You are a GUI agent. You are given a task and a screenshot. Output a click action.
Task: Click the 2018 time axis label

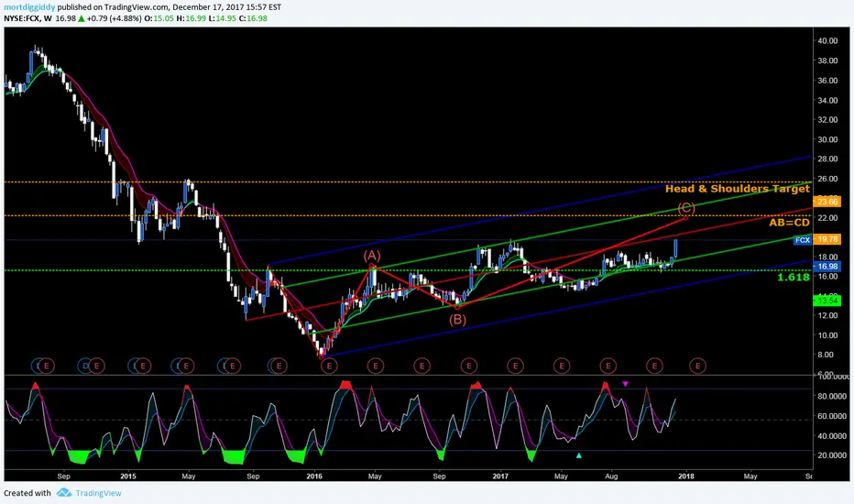tap(685, 477)
